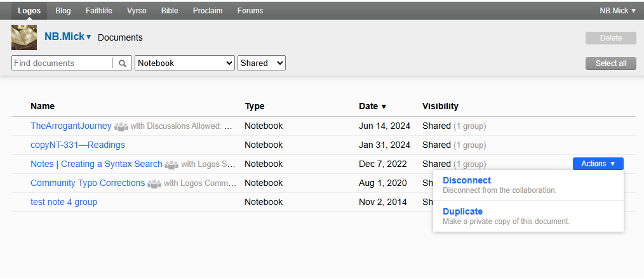The height and width of the screenshot is (278, 644).
Task: Open TheArrogantJourney notebook
Action: (x=71, y=126)
